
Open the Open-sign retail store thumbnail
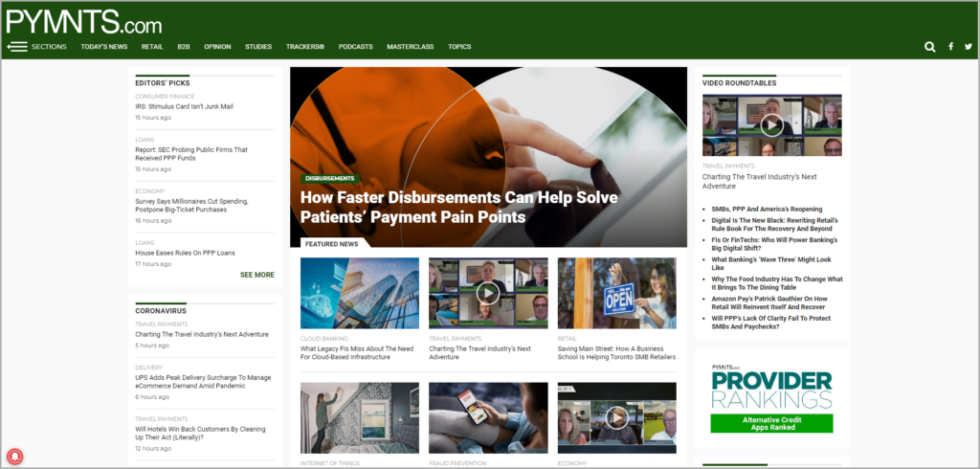617,293
